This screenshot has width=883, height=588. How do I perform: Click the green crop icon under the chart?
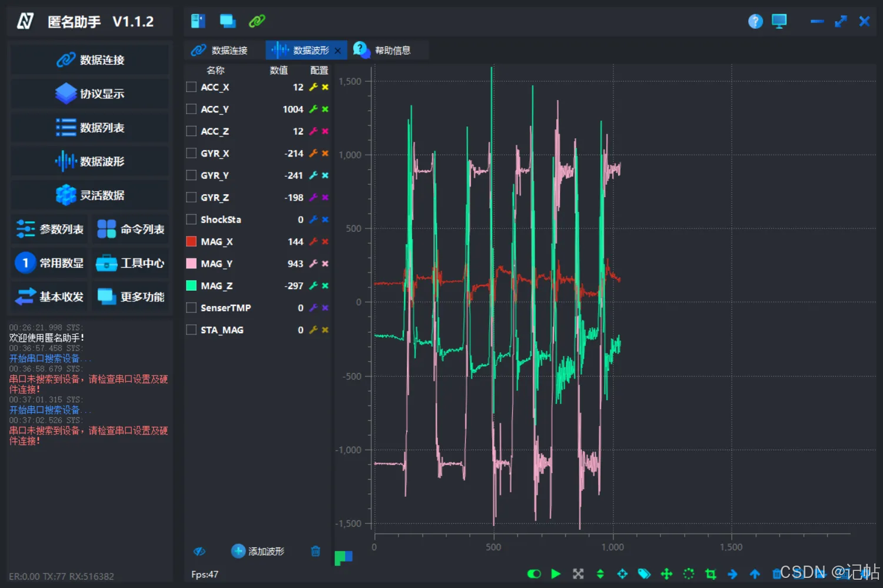pyautogui.click(x=711, y=574)
